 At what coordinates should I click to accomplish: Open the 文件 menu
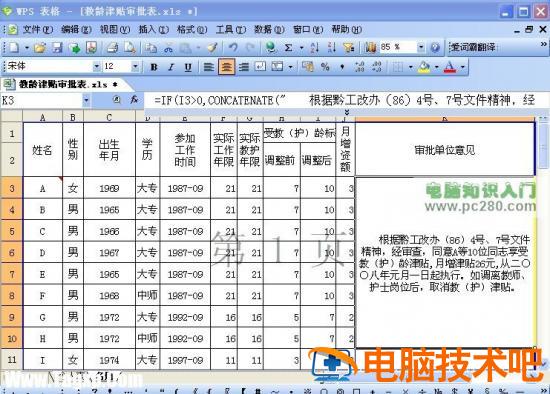tap(38, 29)
